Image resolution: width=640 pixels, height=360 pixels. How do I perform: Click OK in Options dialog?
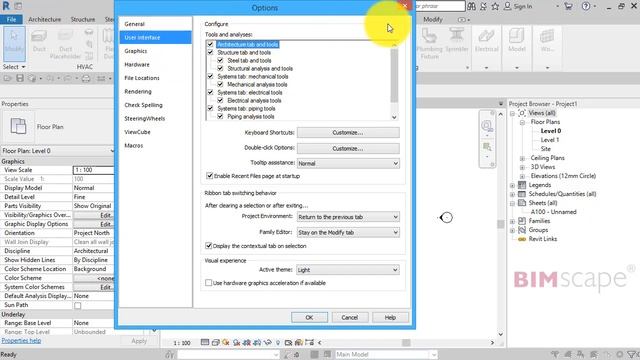(309, 317)
